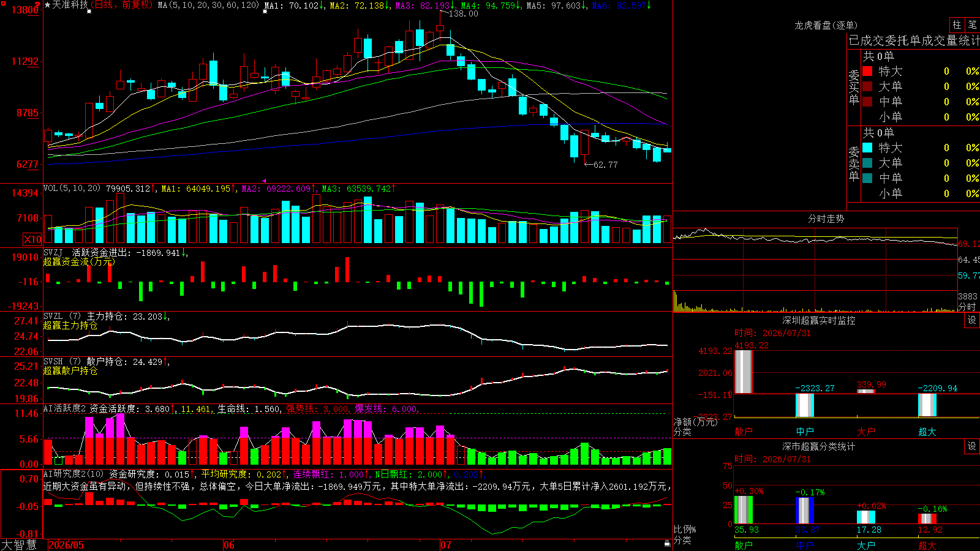Click the AI研究度2(10) indicator label
The width and height of the screenshot is (980, 551).
pos(73,474)
